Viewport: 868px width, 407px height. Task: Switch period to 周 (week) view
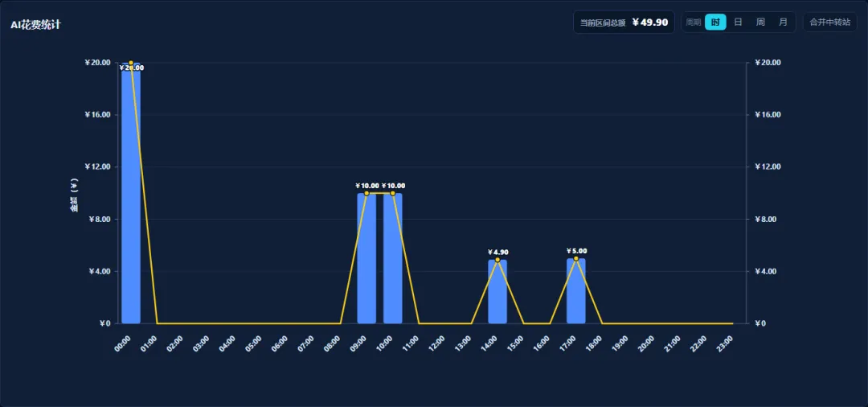(x=760, y=23)
